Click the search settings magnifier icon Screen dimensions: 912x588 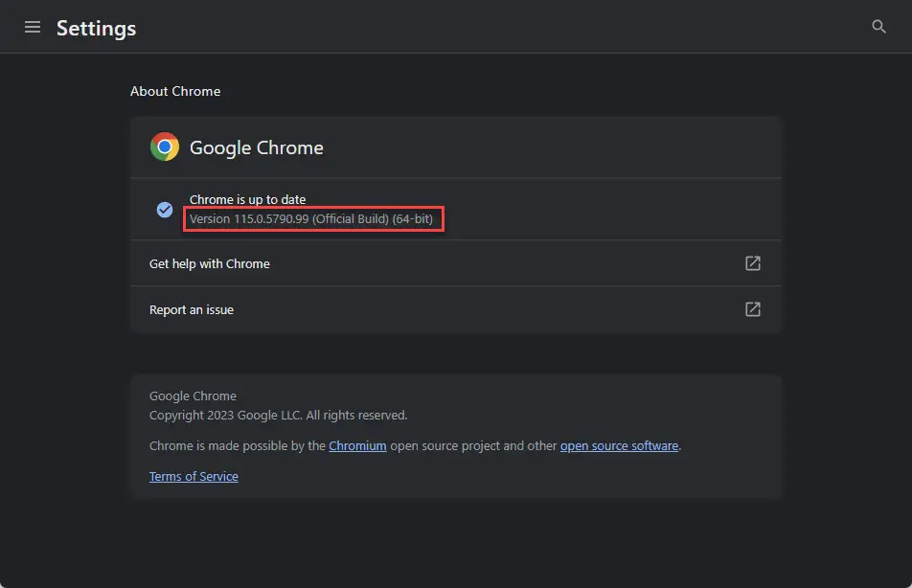(878, 27)
